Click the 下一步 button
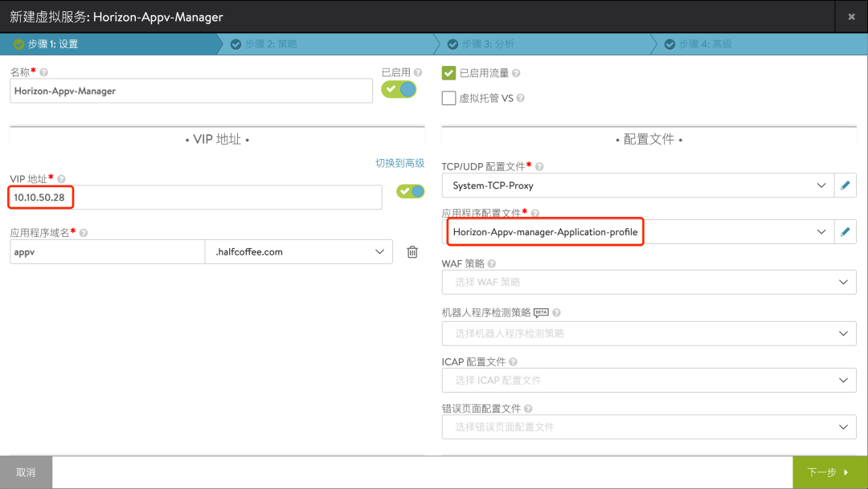This screenshot has height=489, width=868. [829, 472]
